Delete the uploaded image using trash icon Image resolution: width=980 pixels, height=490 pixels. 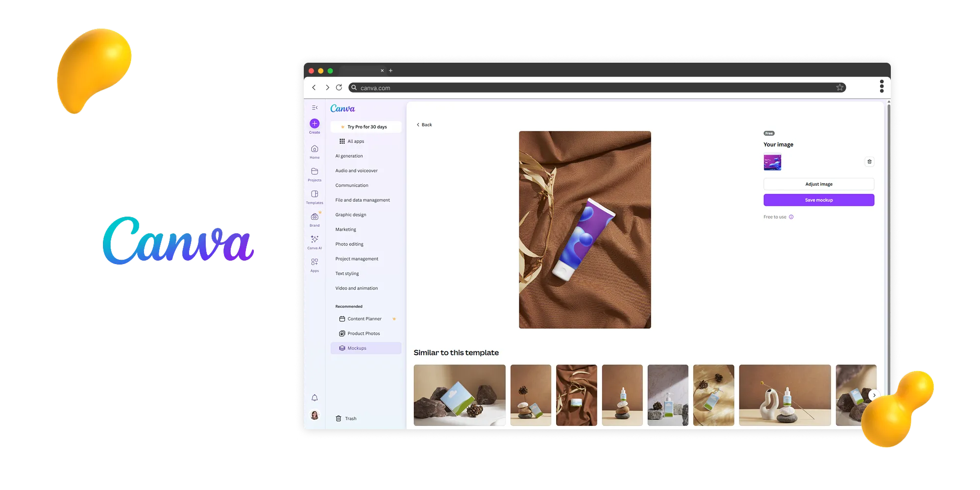[870, 162]
